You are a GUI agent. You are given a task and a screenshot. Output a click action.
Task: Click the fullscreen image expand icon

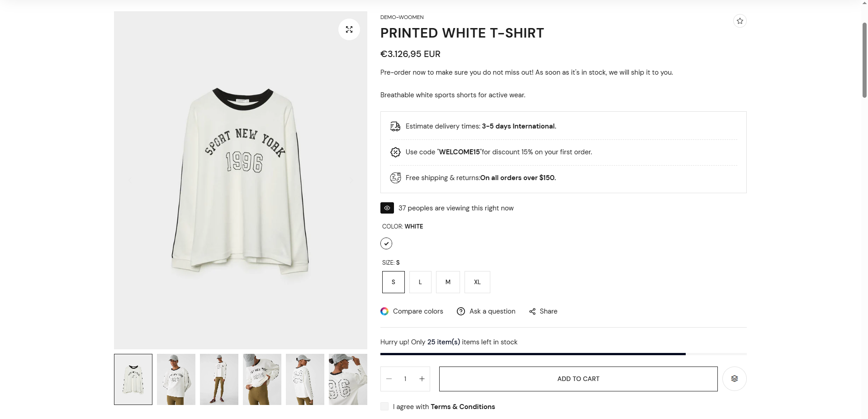click(349, 29)
